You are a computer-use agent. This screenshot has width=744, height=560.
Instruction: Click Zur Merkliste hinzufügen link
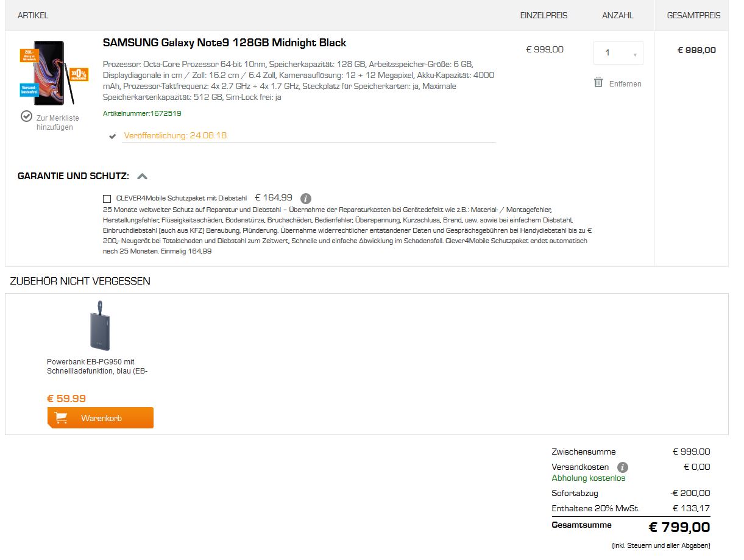pos(57,122)
